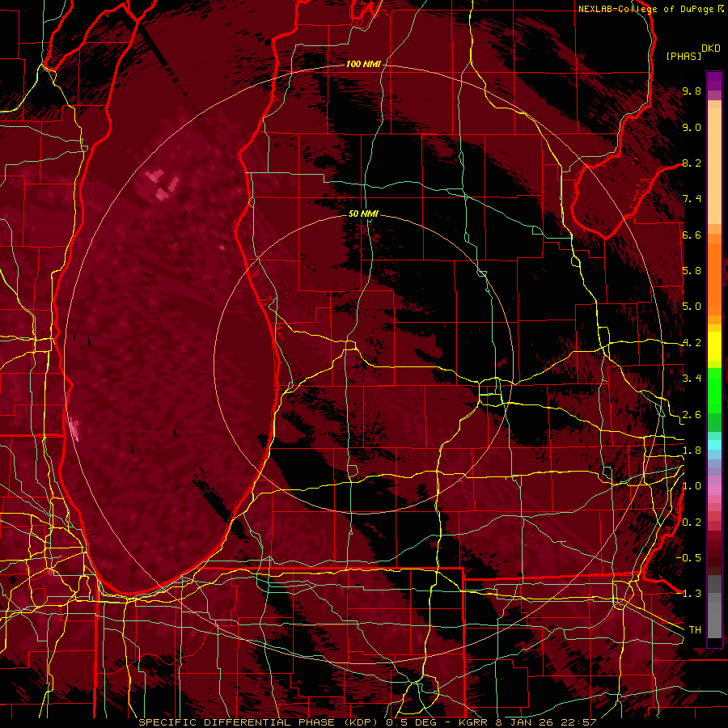Pick the orange segment of the color bar
Screen dimensions: 728x728
tap(714, 278)
